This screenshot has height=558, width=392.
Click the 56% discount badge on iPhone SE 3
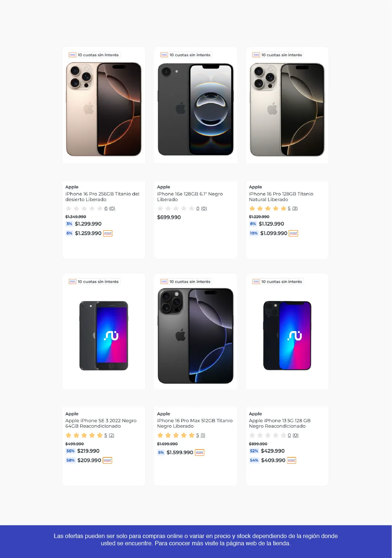click(70, 451)
